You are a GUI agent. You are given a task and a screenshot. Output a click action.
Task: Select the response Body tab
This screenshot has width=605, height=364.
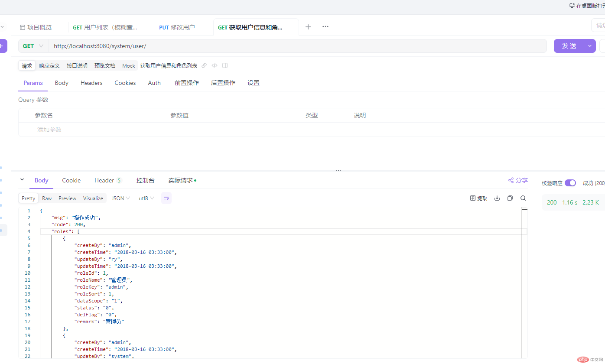point(42,180)
